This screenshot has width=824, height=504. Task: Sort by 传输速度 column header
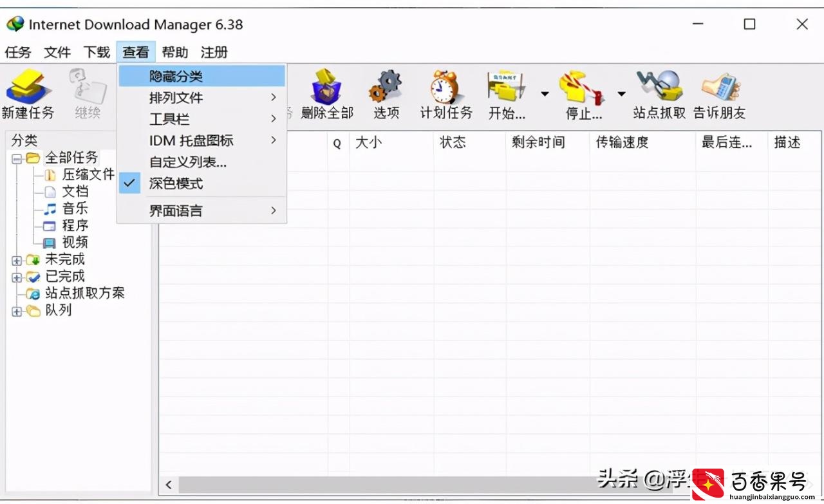tap(643, 143)
